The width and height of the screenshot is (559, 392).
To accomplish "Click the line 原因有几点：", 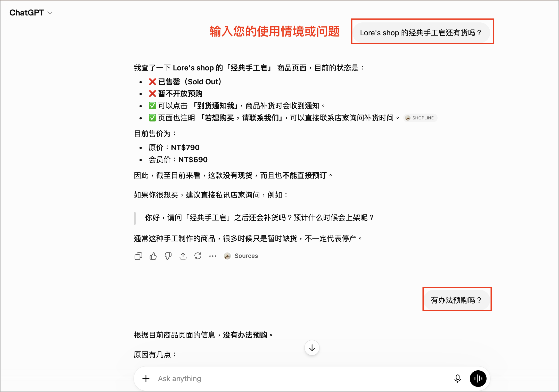I will coord(155,354).
